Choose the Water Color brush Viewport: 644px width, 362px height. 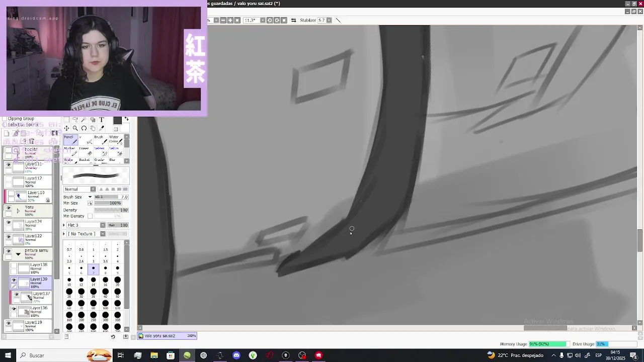pos(115,140)
